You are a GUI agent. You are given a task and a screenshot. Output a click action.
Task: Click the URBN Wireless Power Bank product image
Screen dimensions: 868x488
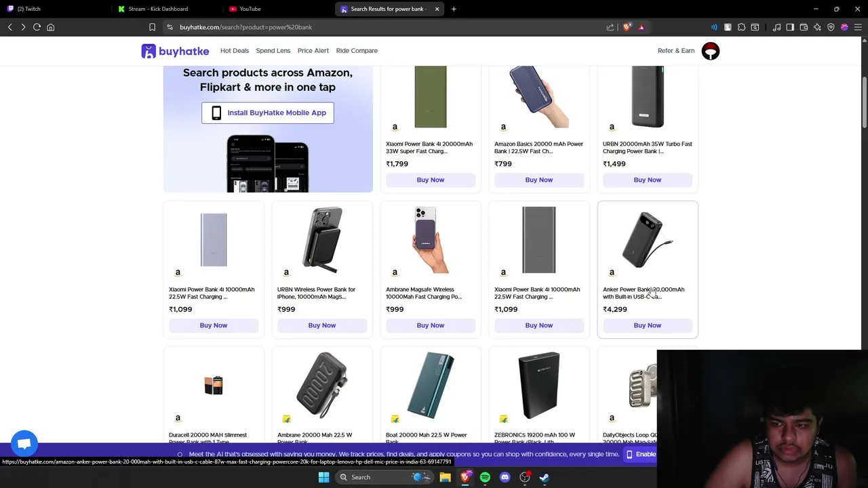pyautogui.click(x=322, y=240)
